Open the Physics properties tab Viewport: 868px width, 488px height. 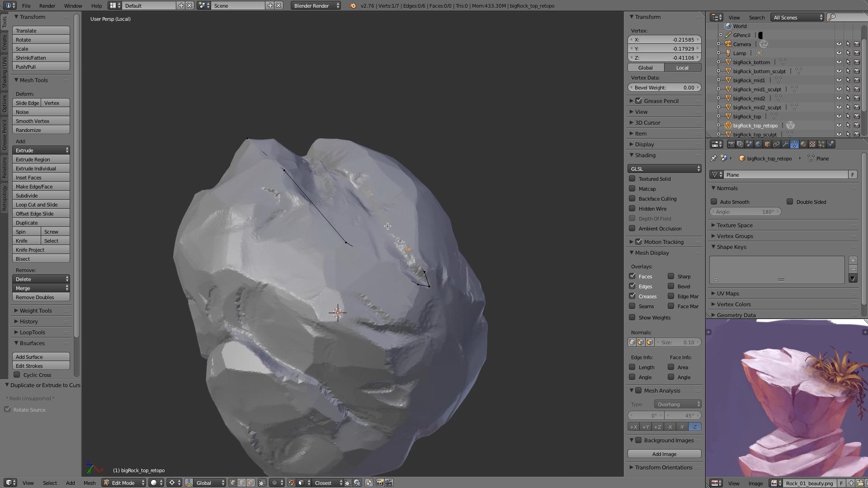830,144
